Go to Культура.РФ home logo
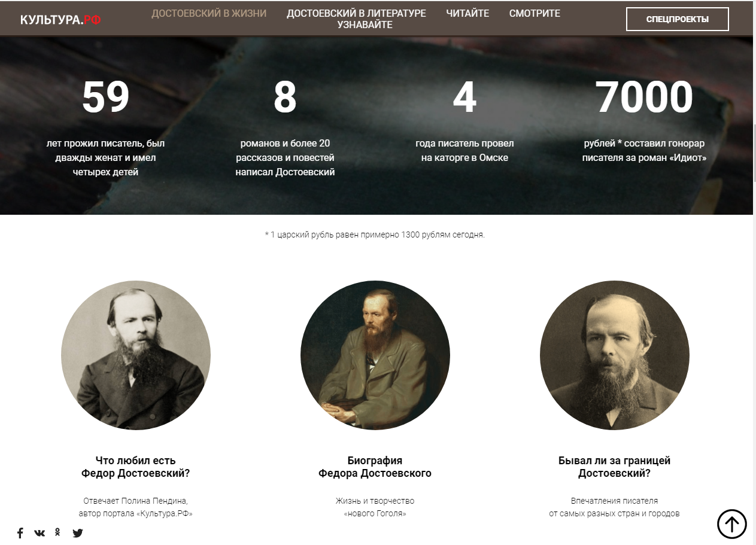The image size is (756, 545). click(60, 20)
